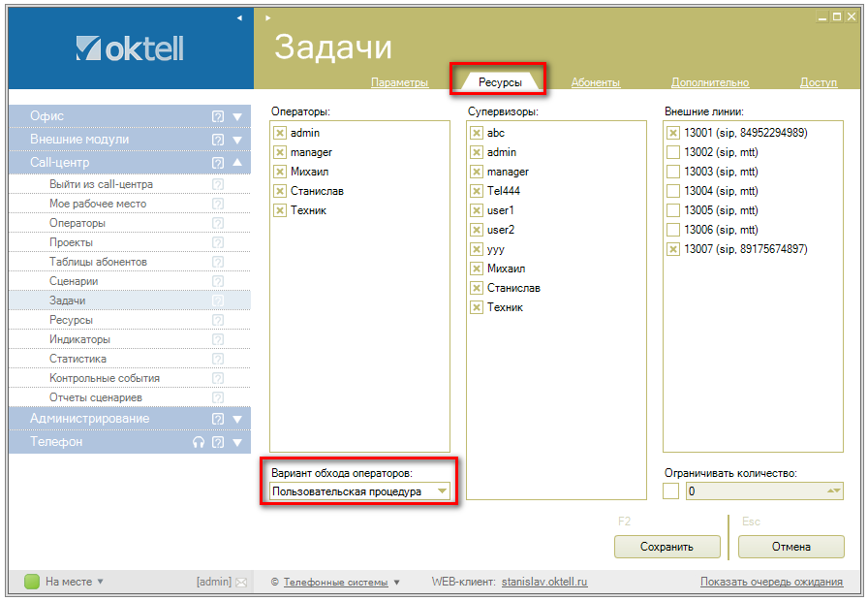Open the Параметры tab
Viewport: 868px width, 601px height.
point(399,82)
